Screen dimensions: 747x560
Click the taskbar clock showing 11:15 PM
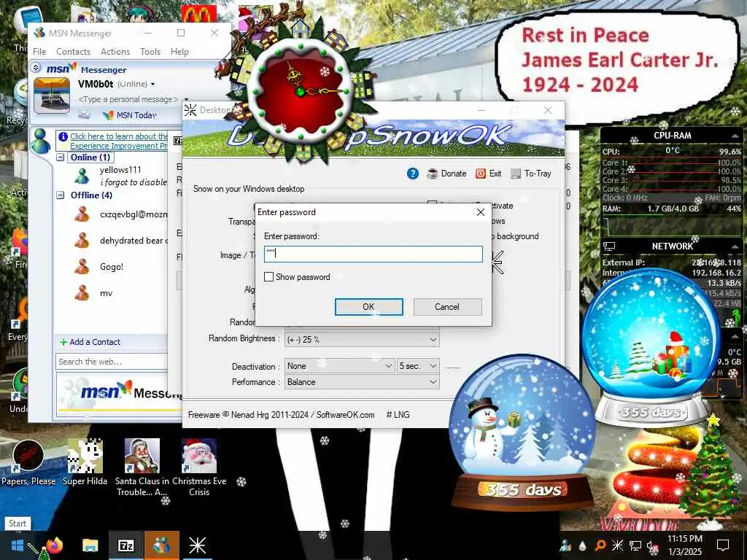point(684,545)
